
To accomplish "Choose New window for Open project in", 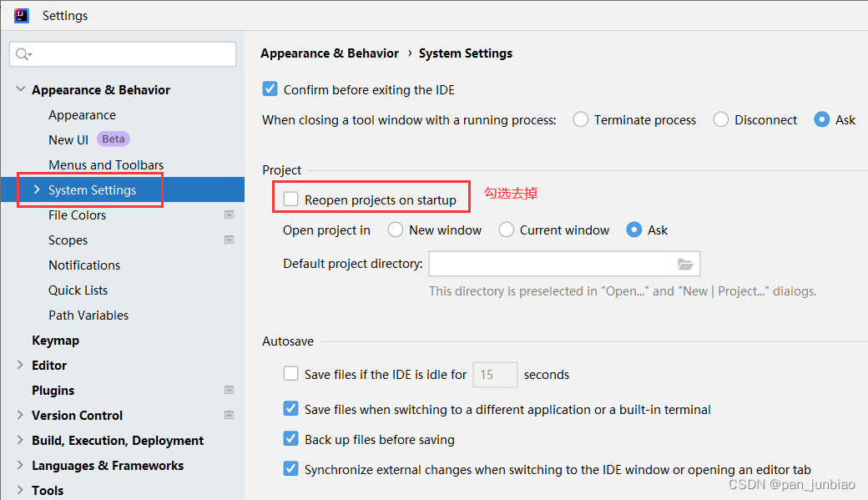I will coord(396,230).
